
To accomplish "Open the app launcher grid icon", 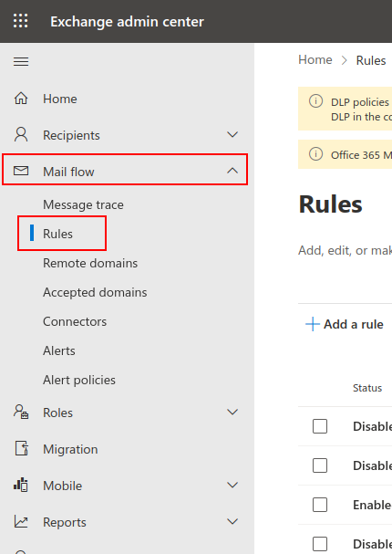I will pyautogui.click(x=20, y=21).
